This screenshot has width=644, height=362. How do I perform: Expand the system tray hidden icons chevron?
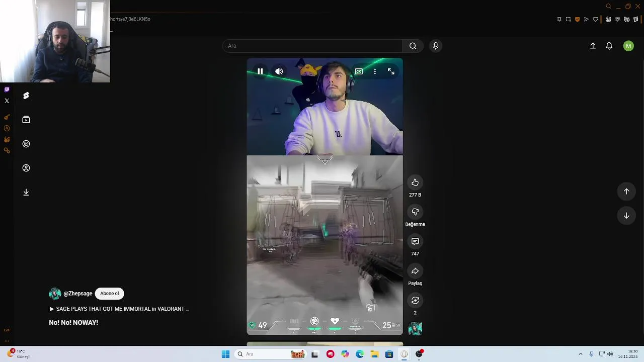(x=580, y=354)
